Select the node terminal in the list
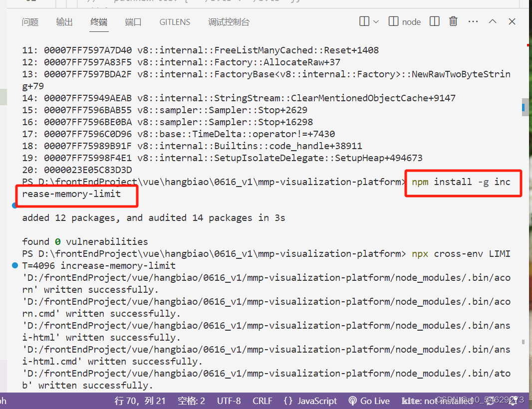The height and width of the screenshot is (409, 532). pos(404,21)
